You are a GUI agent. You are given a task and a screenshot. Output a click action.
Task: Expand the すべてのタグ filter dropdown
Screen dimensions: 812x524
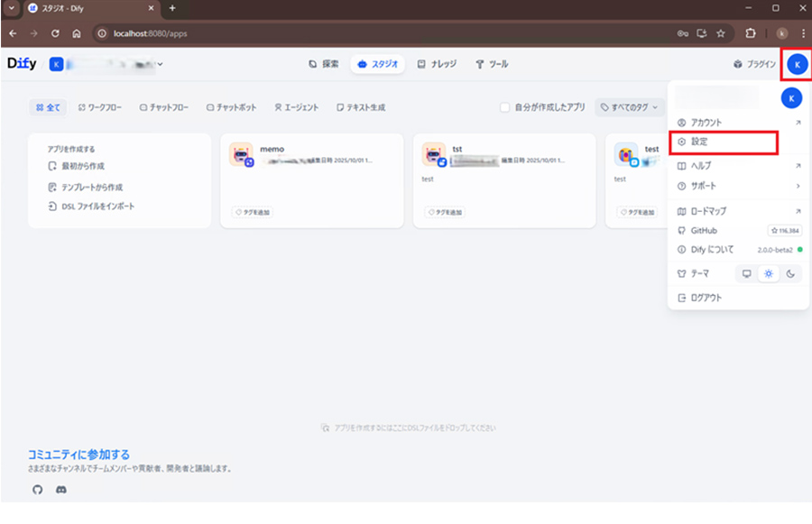(x=630, y=107)
